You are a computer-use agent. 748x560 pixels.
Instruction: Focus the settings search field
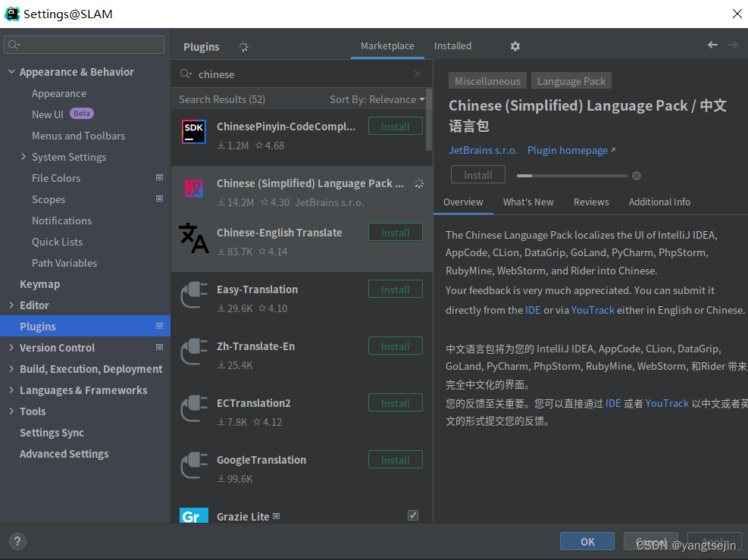pyautogui.click(x=84, y=45)
